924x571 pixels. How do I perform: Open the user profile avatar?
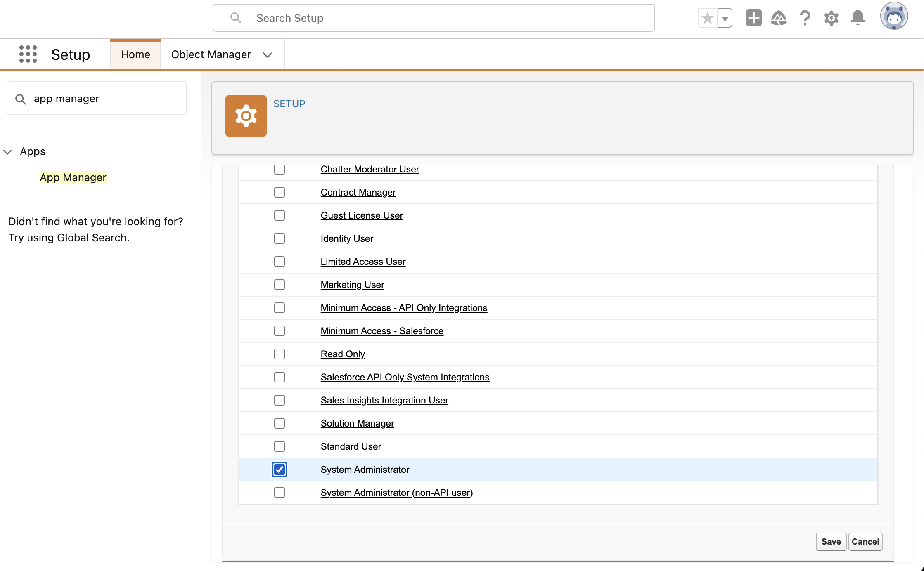pyautogui.click(x=893, y=17)
